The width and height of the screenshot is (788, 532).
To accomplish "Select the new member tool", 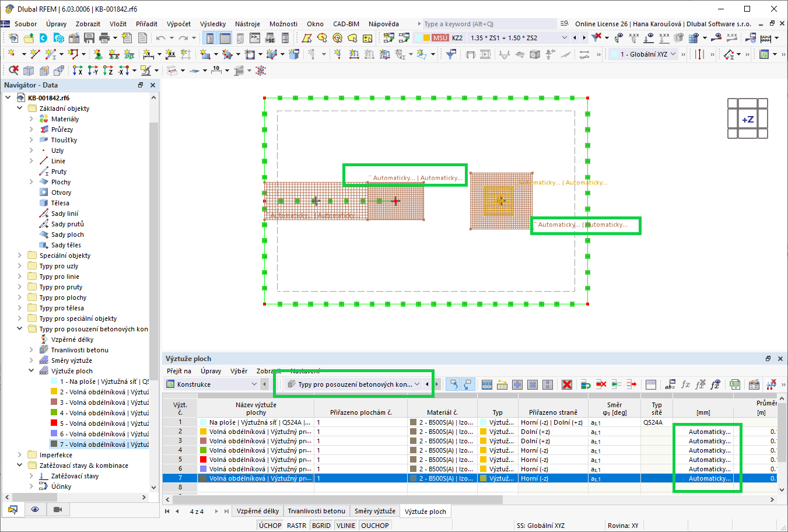I will [x=51, y=54].
